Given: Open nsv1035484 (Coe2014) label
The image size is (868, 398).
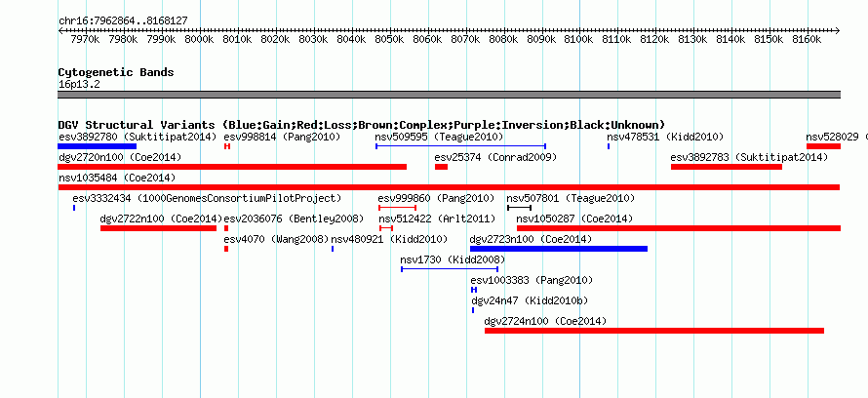Looking at the screenshot, I should click(117, 178).
